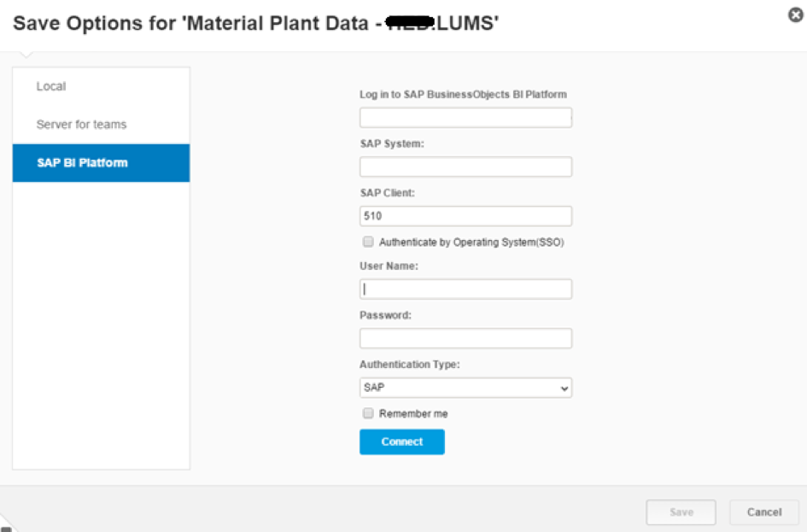807x532 pixels.
Task: Enable Authenticate by Operating System (SSO) checkbox
Action: click(368, 242)
